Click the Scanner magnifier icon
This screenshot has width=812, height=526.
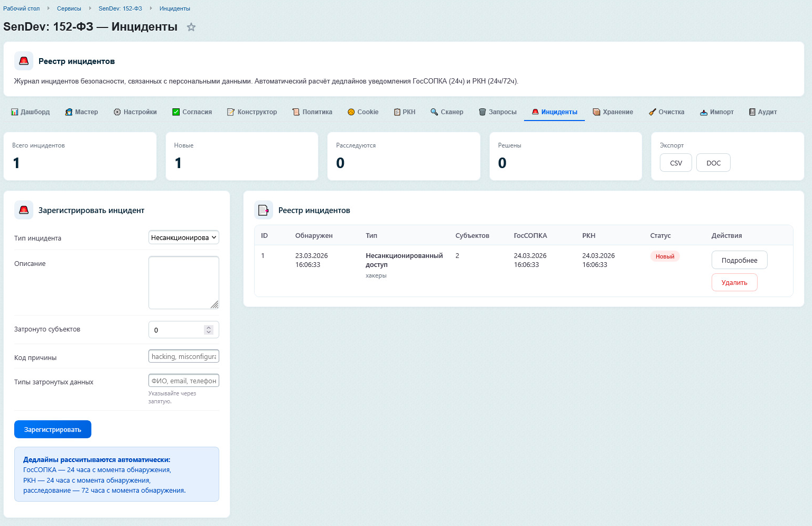click(434, 112)
